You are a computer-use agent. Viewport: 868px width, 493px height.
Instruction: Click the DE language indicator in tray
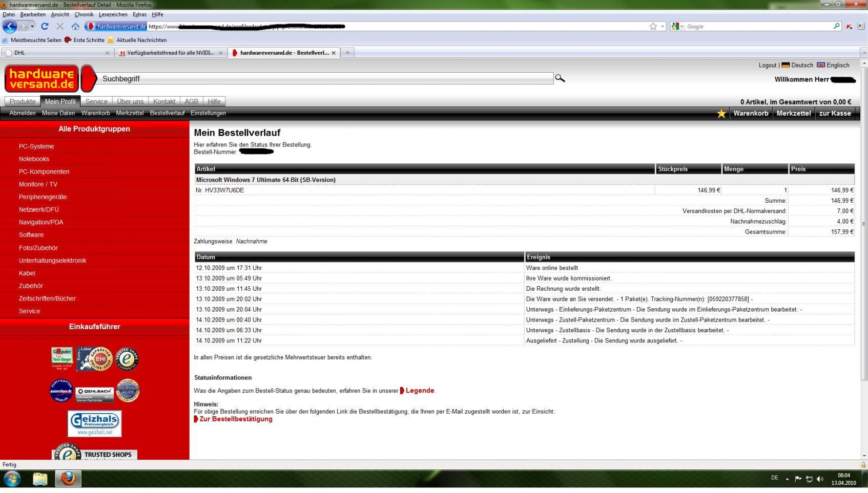coord(774,478)
